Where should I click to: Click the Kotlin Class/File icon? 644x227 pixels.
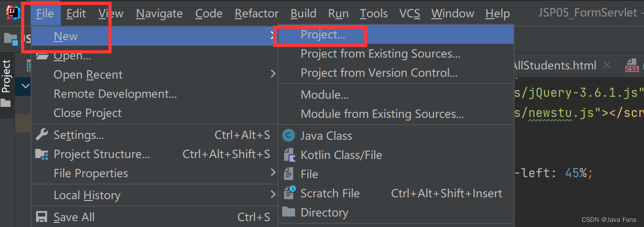(290, 155)
